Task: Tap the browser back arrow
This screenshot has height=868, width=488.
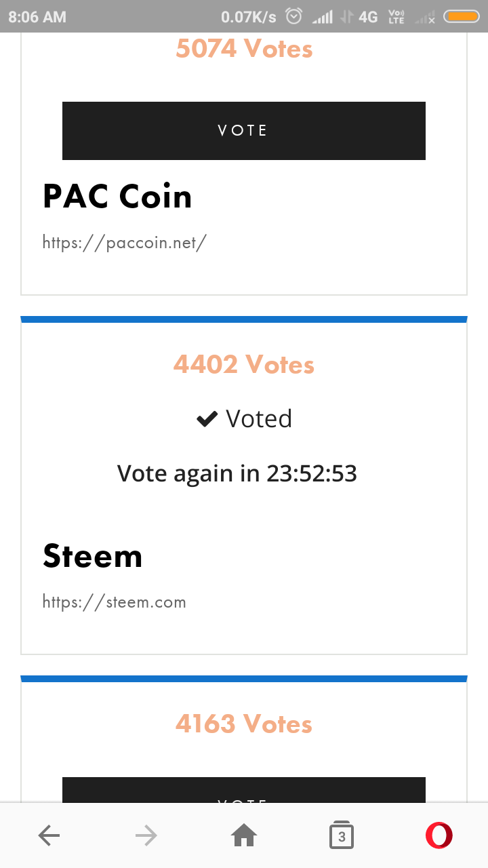Action: 49,835
